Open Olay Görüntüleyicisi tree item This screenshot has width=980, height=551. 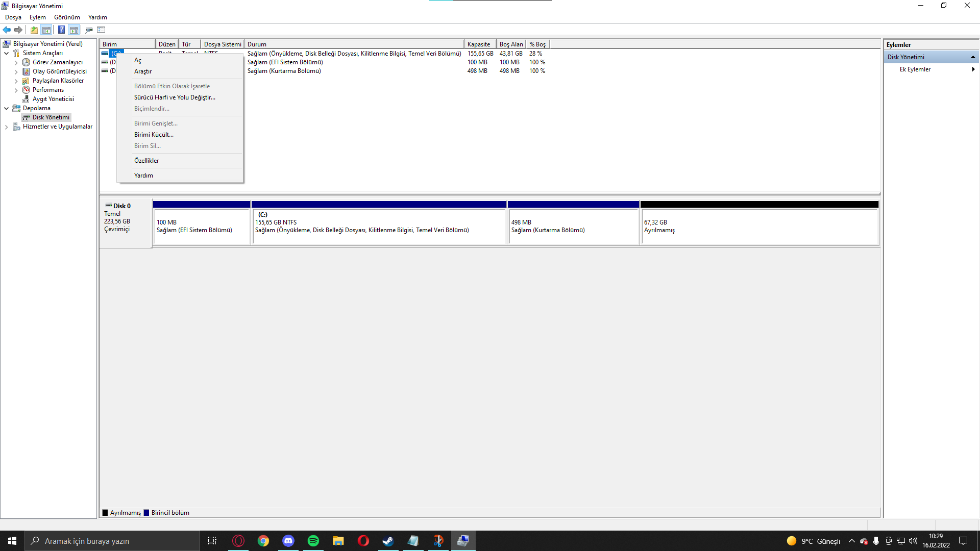coord(59,71)
